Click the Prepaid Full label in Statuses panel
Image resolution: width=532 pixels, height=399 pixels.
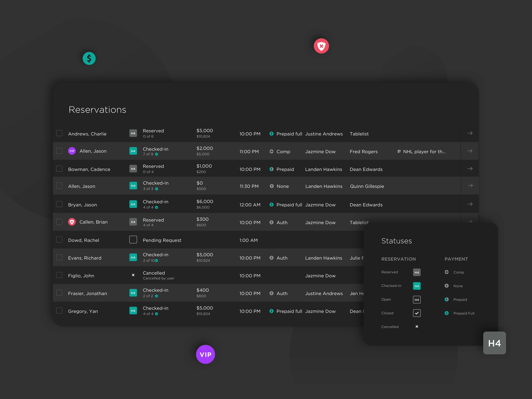tap(464, 313)
